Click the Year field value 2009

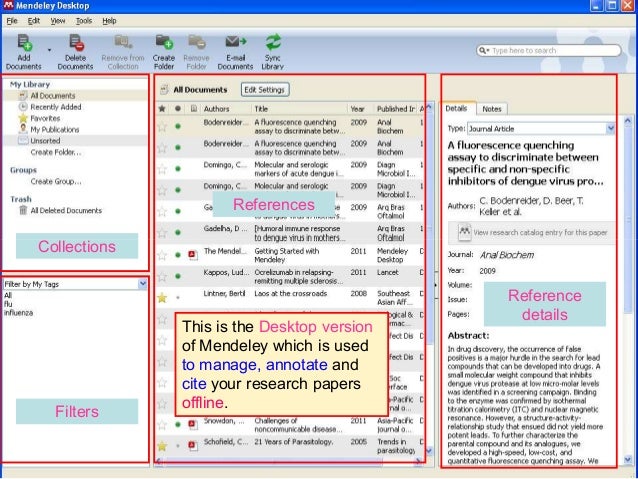(487, 271)
